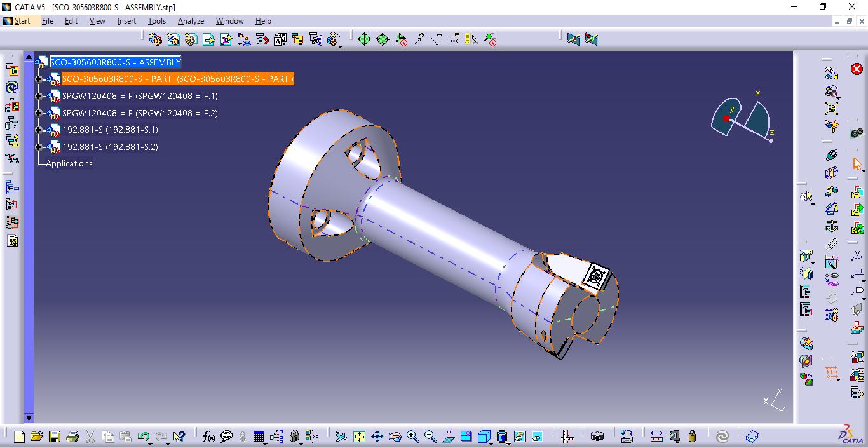Click the Zoom Out magnifier
Image resolution: width=868 pixels, height=448 pixels.
(431, 437)
